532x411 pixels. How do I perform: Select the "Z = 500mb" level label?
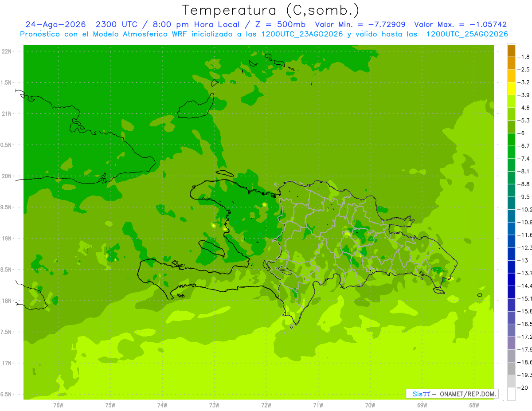(x=280, y=24)
